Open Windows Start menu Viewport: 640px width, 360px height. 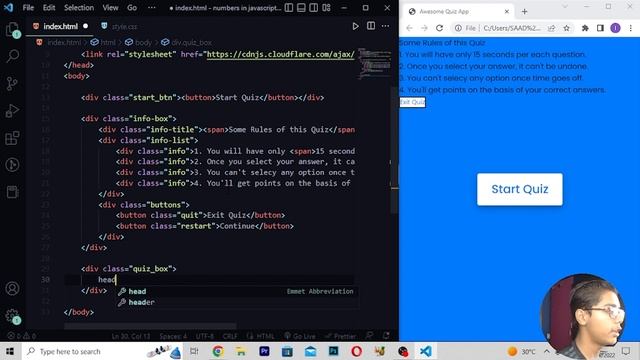click(x=10, y=351)
